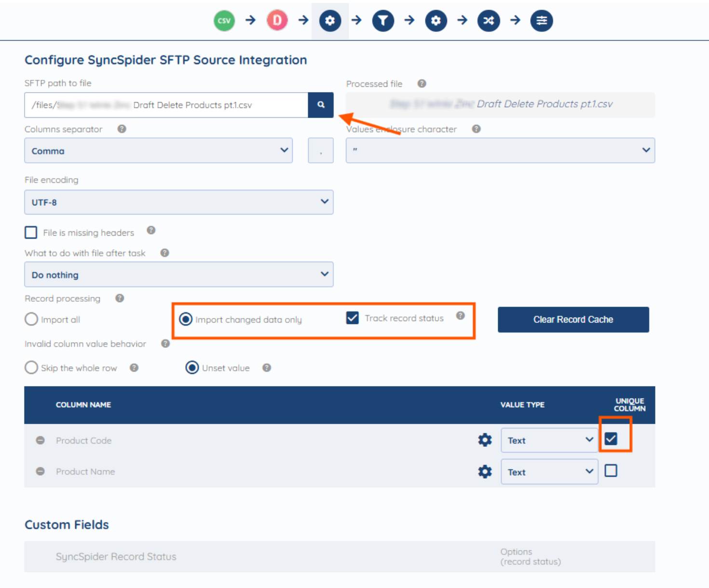This screenshot has height=588, width=709.
Task: Click the Options (record status) text
Action: 531,557
